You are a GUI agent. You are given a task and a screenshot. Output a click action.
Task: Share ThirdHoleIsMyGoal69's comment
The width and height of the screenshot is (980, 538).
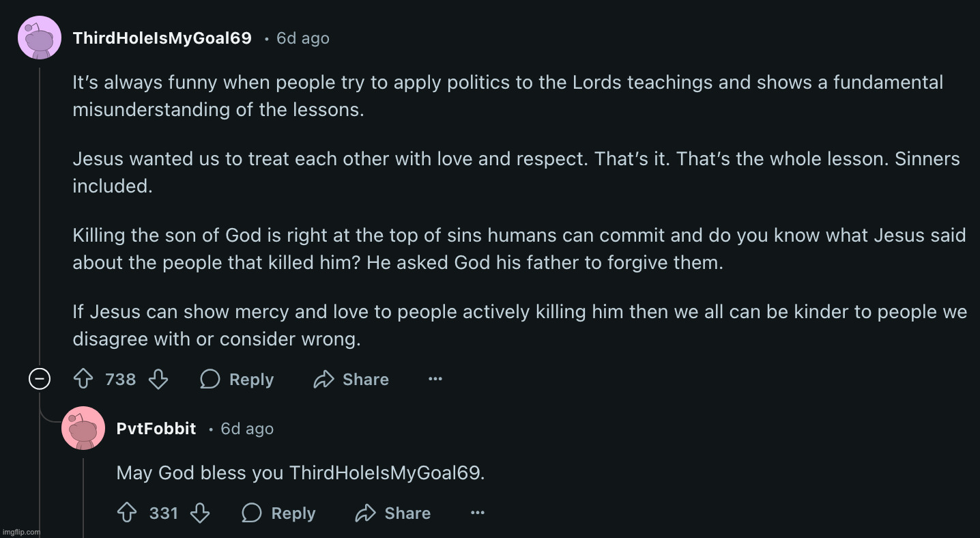pos(351,379)
